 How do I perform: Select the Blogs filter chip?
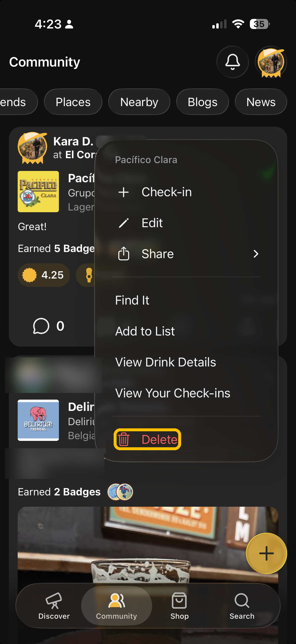202,102
